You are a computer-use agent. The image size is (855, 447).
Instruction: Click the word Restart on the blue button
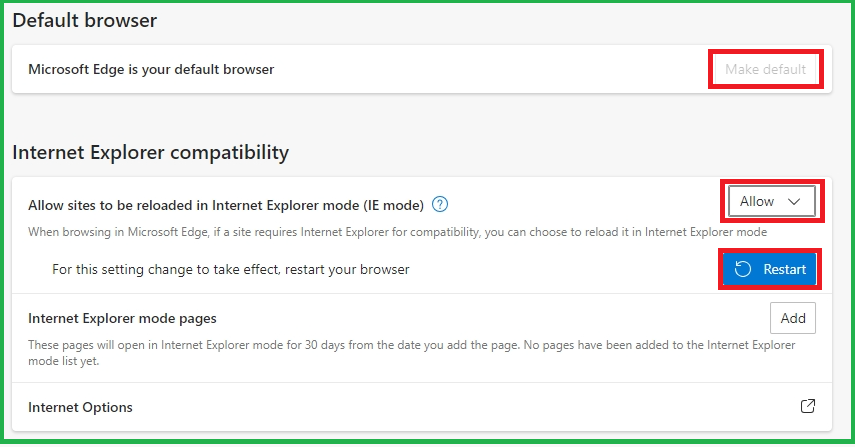click(x=784, y=270)
